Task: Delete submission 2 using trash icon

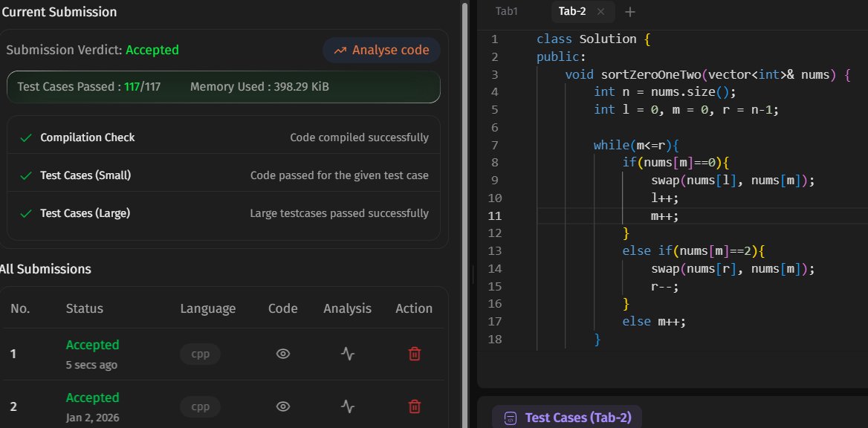Action: pos(414,407)
